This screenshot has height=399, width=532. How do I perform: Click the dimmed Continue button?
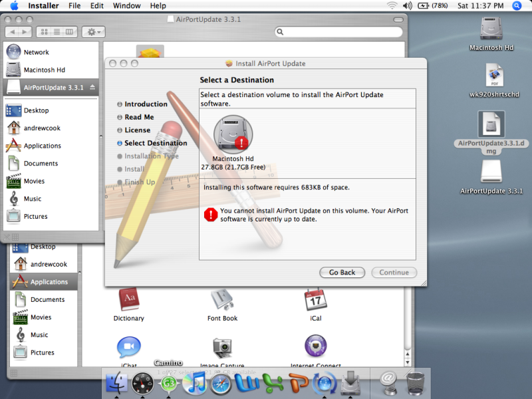394,273
